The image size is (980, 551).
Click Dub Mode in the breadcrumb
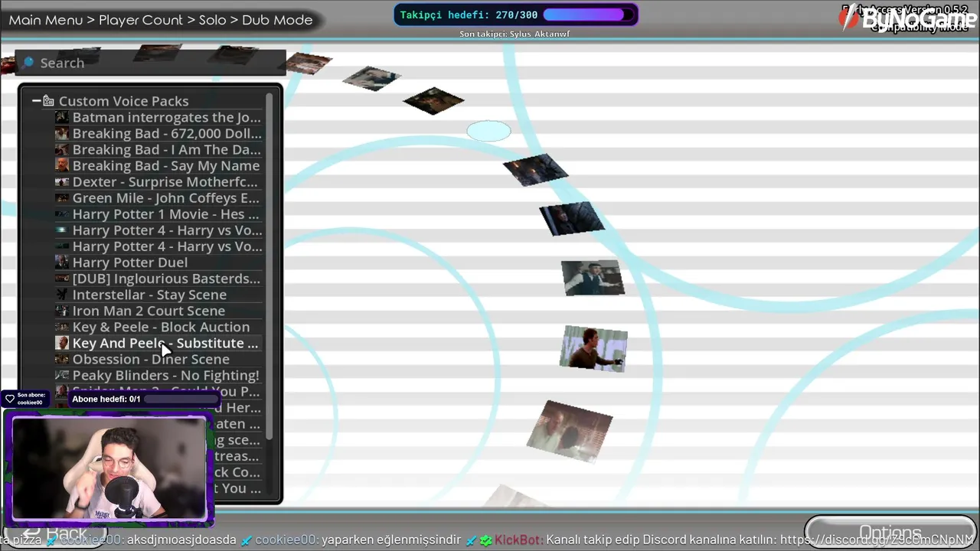277,20
